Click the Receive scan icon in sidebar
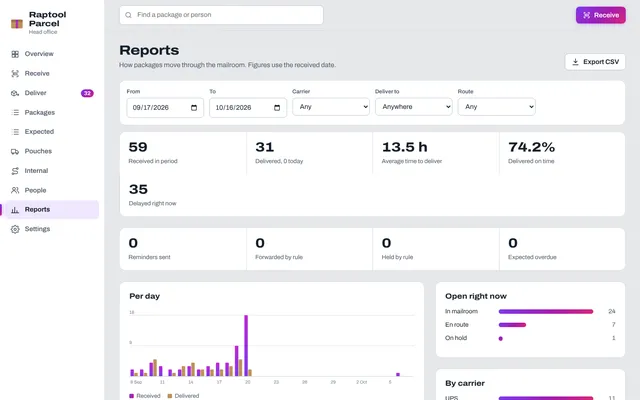Viewport: 640px width, 400px height. (15, 73)
